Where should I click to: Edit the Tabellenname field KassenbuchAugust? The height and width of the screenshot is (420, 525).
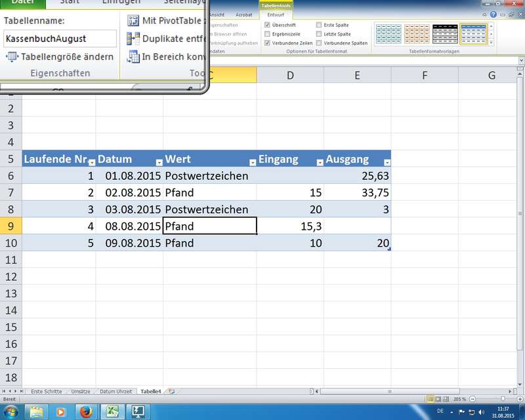(60, 39)
